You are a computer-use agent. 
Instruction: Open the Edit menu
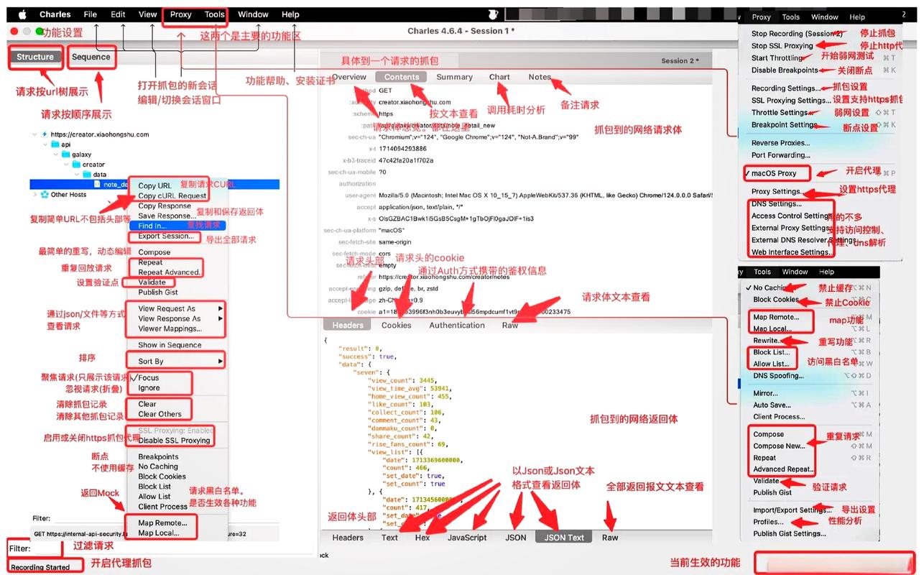pos(119,14)
